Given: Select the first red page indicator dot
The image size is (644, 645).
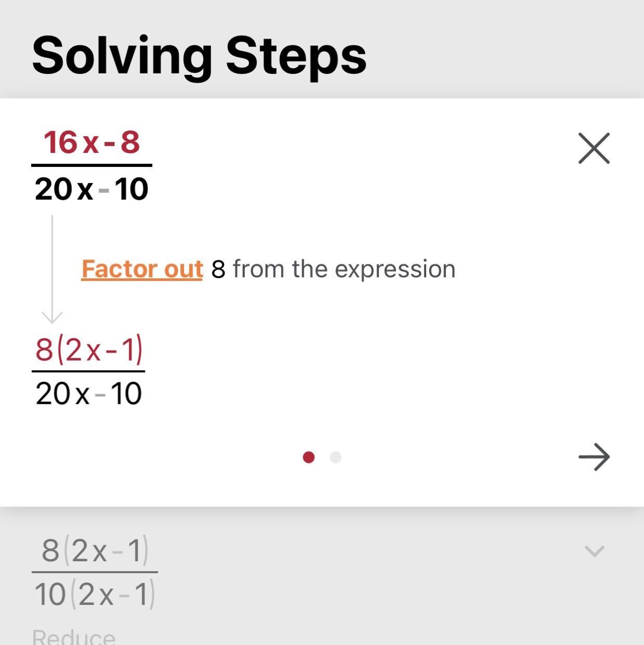Looking at the screenshot, I should pyautogui.click(x=308, y=457).
